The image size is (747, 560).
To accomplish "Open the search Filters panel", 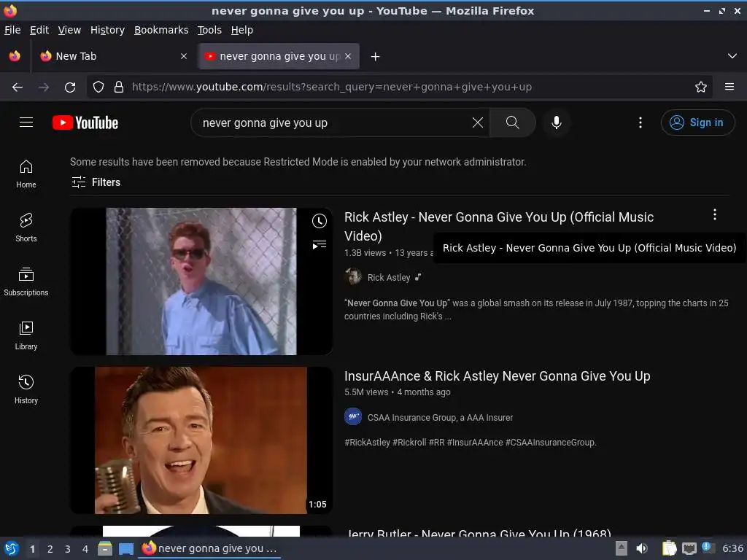I will pos(96,182).
